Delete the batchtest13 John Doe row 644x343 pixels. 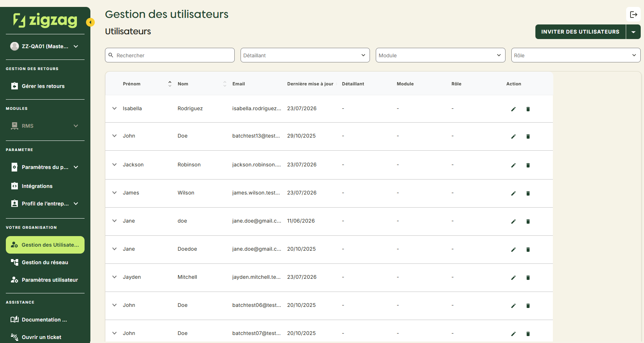(x=528, y=136)
